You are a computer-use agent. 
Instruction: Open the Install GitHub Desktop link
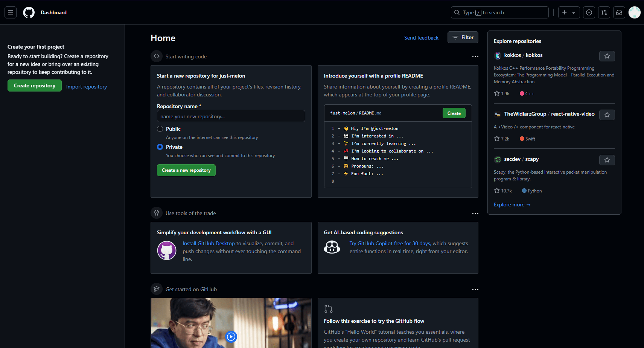point(209,243)
